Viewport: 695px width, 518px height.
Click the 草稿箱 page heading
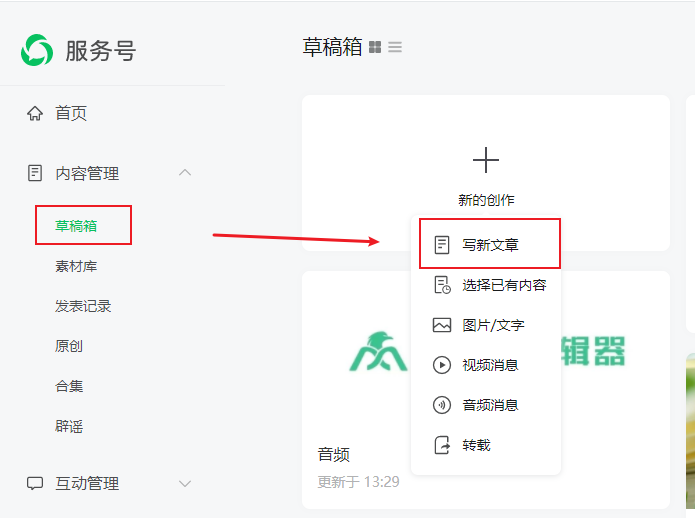(332, 47)
